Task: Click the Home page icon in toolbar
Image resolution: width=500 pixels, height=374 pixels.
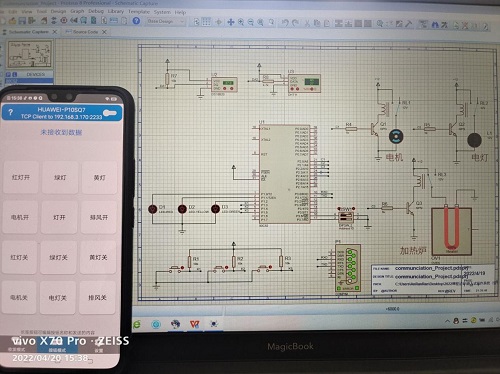Action: pyautogui.click(x=44, y=20)
